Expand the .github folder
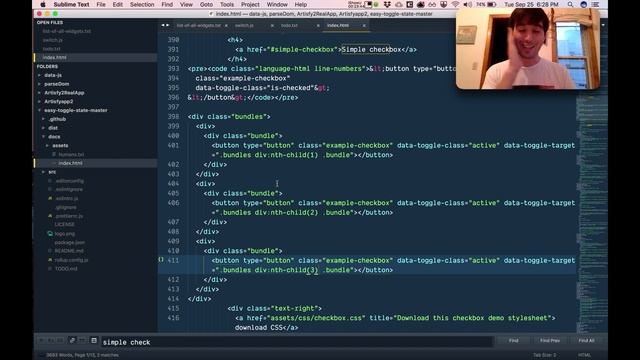 pyautogui.click(x=57, y=119)
